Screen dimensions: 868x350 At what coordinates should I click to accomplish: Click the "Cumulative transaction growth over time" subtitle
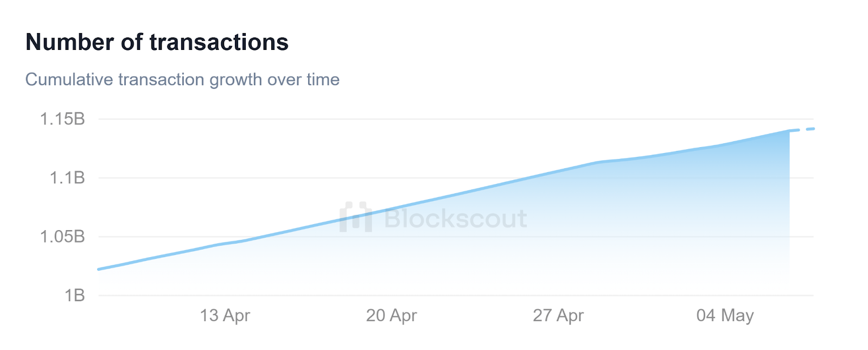[x=182, y=80]
